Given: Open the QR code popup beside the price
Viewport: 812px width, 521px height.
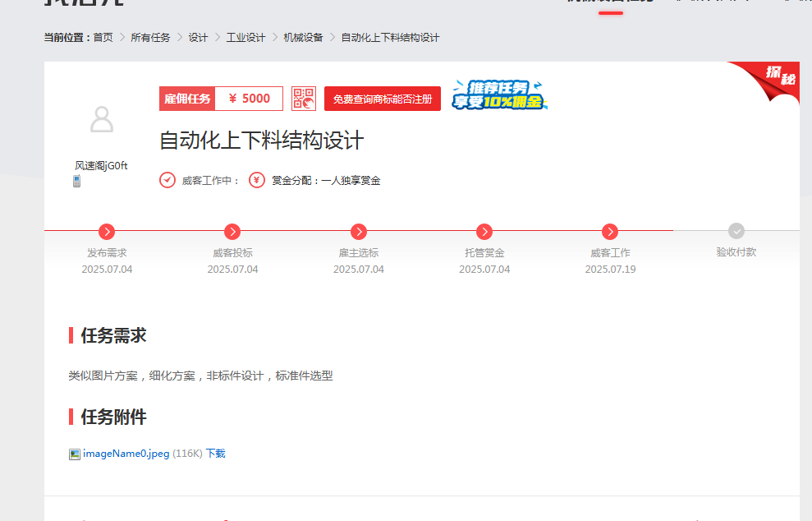Looking at the screenshot, I should (302, 98).
